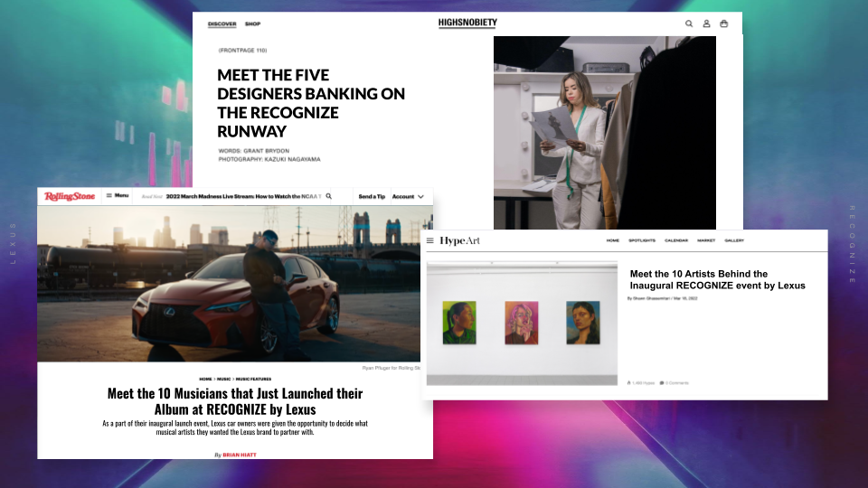The image size is (868, 488).
Task: Click the red Lexus car photo
Action: coord(229,283)
